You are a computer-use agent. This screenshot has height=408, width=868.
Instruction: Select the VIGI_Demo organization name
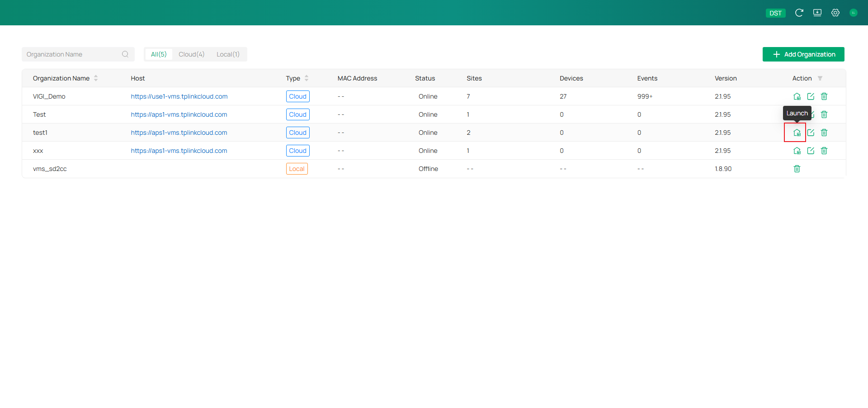[49, 96]
